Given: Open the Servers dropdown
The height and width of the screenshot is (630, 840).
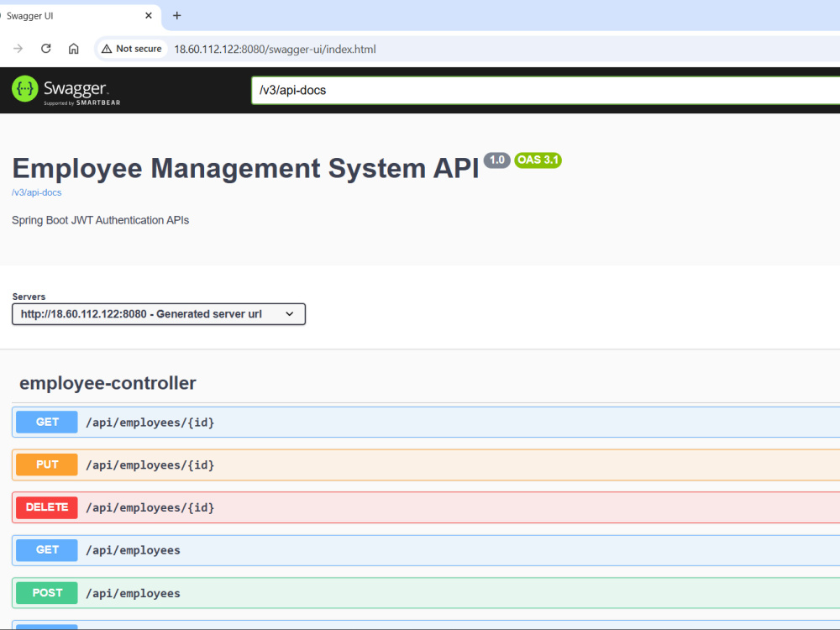Looking at the screenshot, I should click(159, 314).
